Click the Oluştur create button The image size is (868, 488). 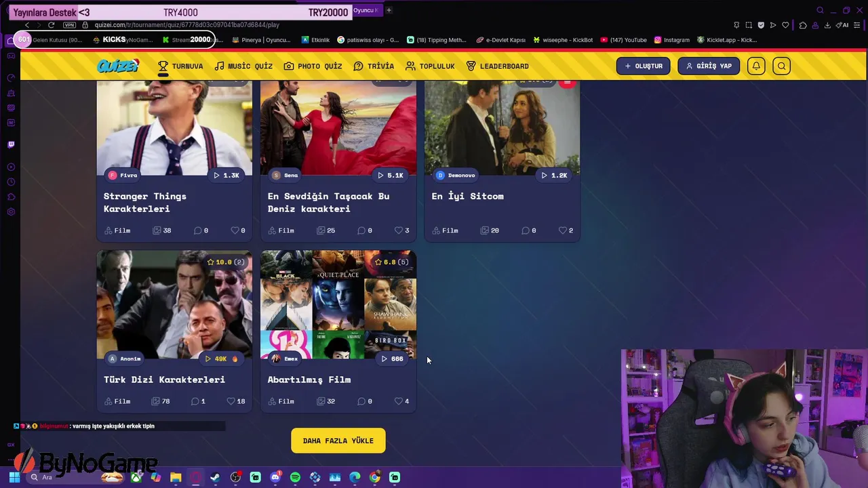tap(643, 66)
